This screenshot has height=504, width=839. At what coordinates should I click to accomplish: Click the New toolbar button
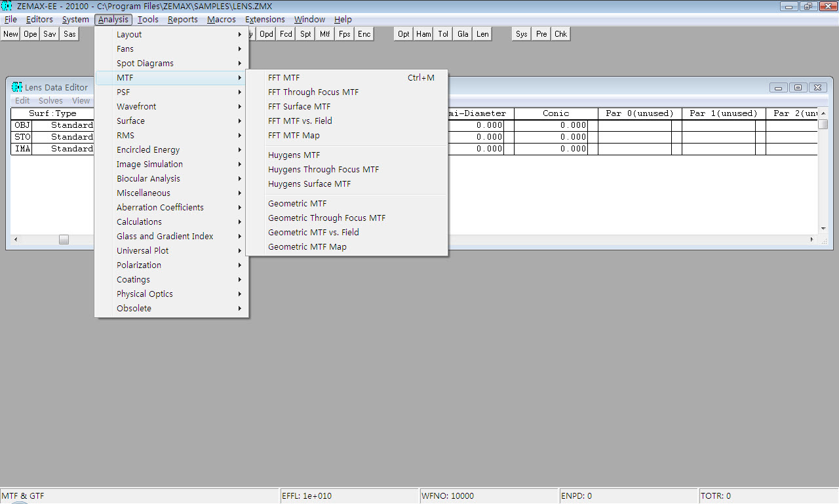click(x=11, y=34)
